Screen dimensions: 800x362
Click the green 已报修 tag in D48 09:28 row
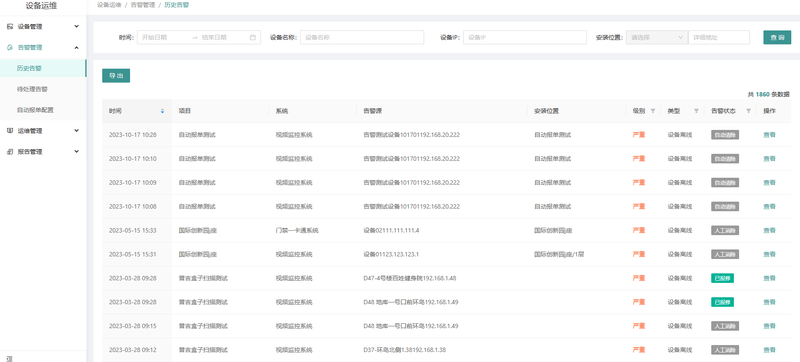[x=722, y=302]
